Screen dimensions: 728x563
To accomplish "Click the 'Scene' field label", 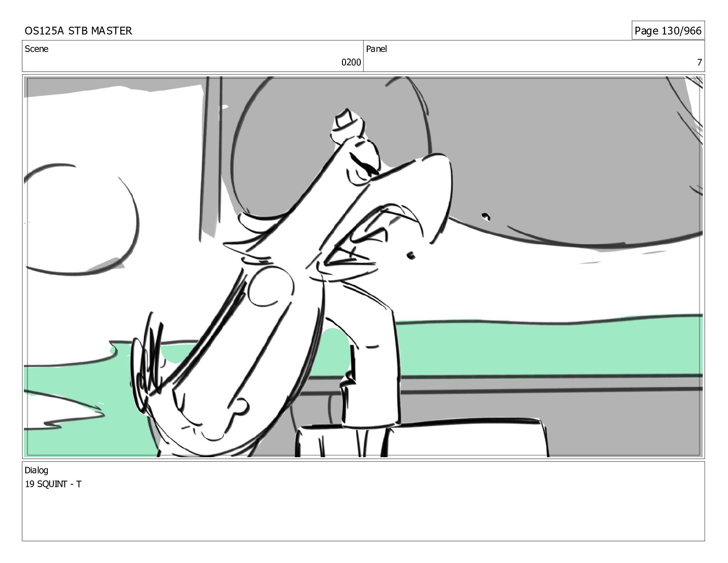I will (x=36, y=49).
